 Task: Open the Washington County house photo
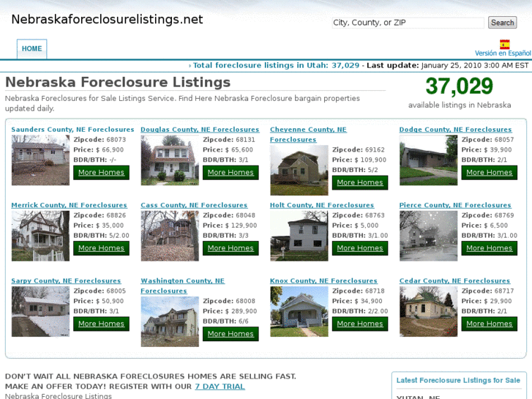pyautogui.click(x=170, y=321)
